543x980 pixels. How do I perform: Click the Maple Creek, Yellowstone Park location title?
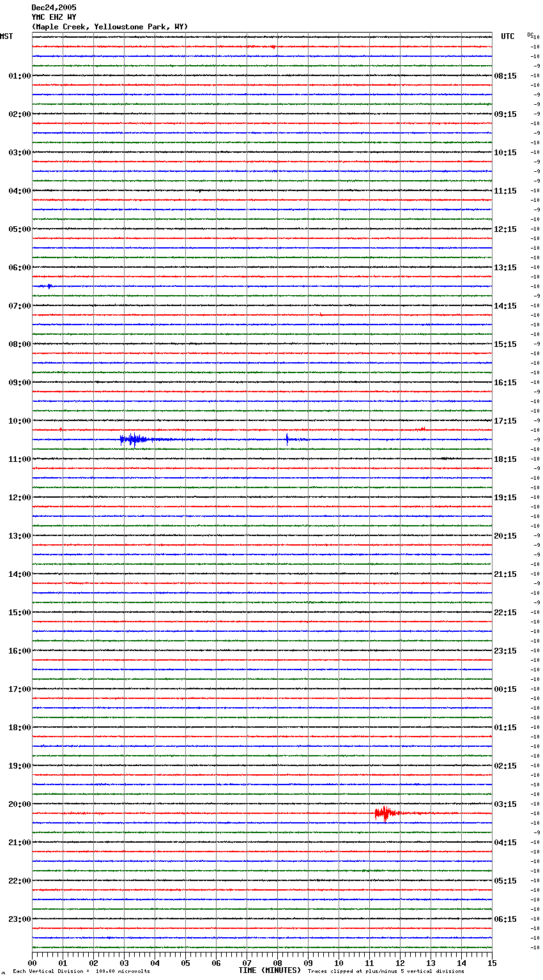[x=110, y=27]
